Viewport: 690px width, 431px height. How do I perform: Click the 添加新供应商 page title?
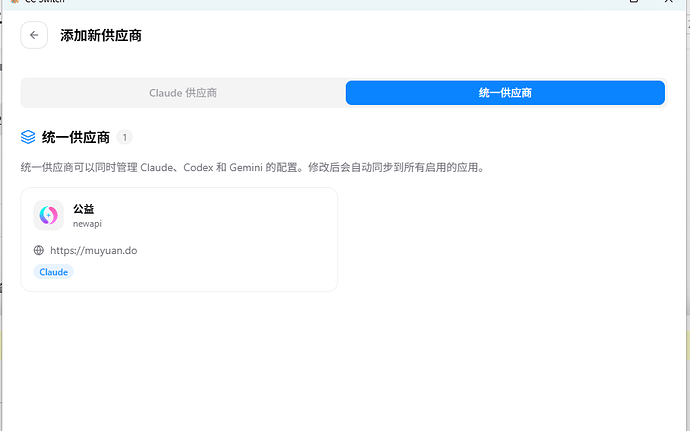tap(101, 36)
